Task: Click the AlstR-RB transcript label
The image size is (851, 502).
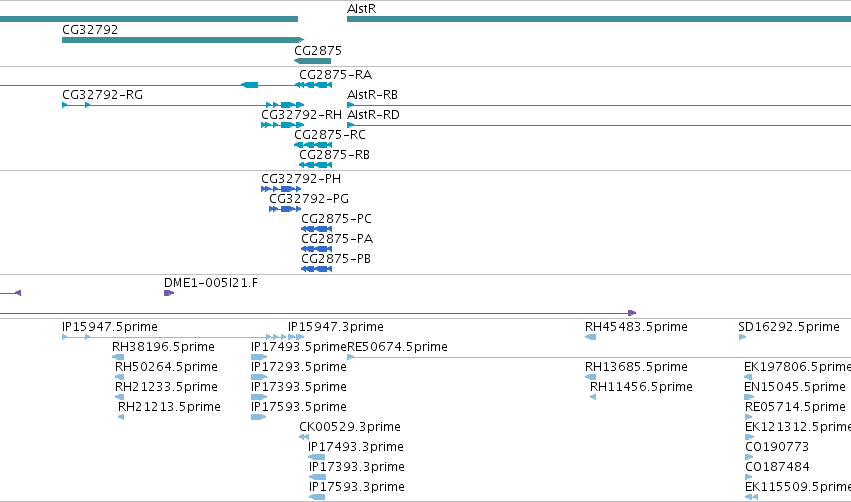Action: (x=372, y=94)
